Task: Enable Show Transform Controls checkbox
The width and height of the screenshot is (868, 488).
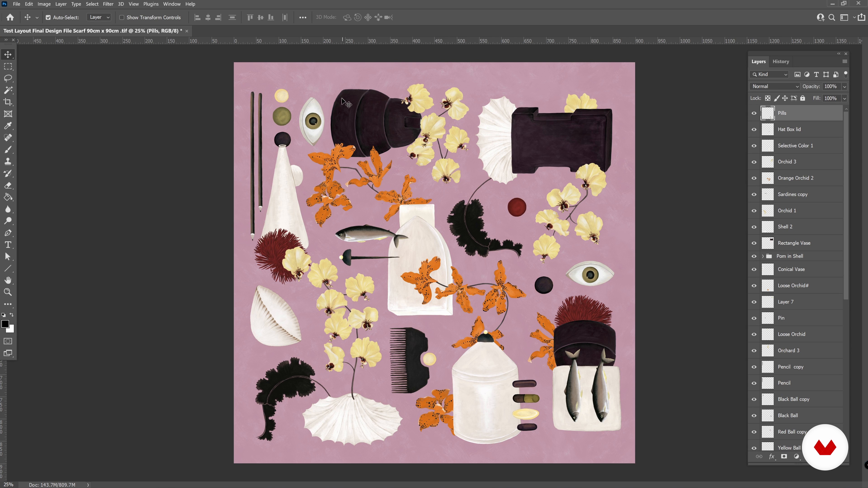Action: pos(122,18)
